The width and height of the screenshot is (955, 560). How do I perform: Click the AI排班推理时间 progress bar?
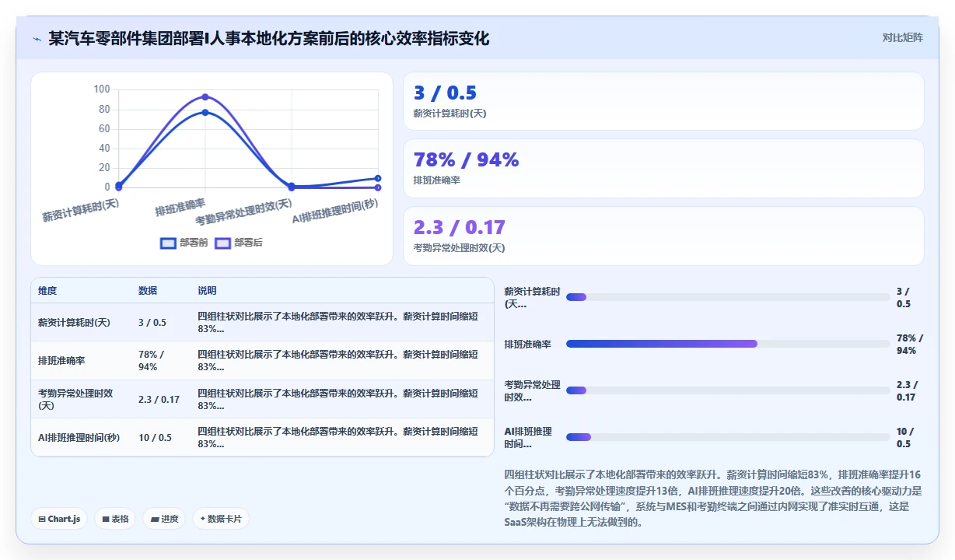[728, 437]
